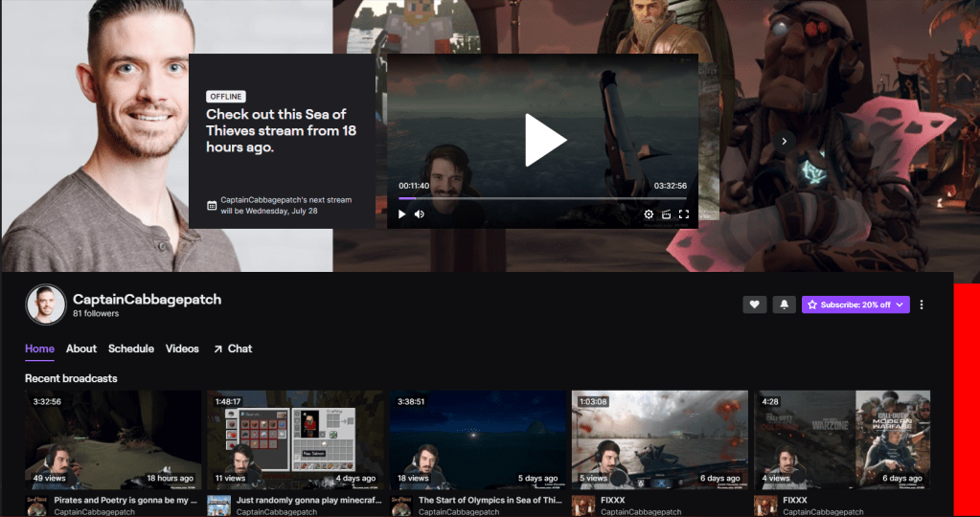Click the large play triangle on the video
This screenshot has height=517, width=980.
click(x=544, y=141)
